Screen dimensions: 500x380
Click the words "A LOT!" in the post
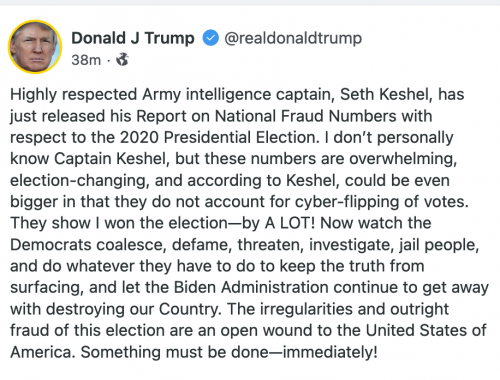tap(290, 223)
